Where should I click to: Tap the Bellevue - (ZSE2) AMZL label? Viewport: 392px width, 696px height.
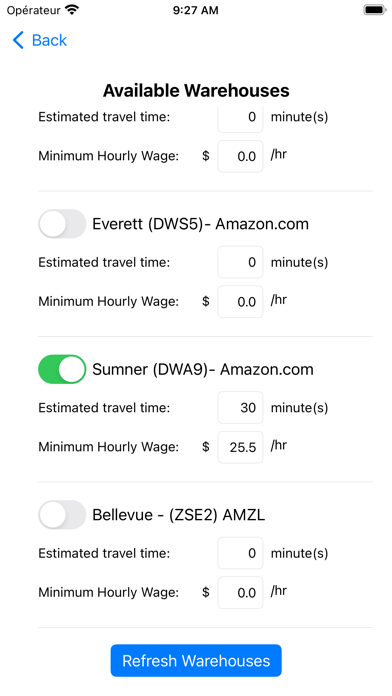tap(178, 515)
